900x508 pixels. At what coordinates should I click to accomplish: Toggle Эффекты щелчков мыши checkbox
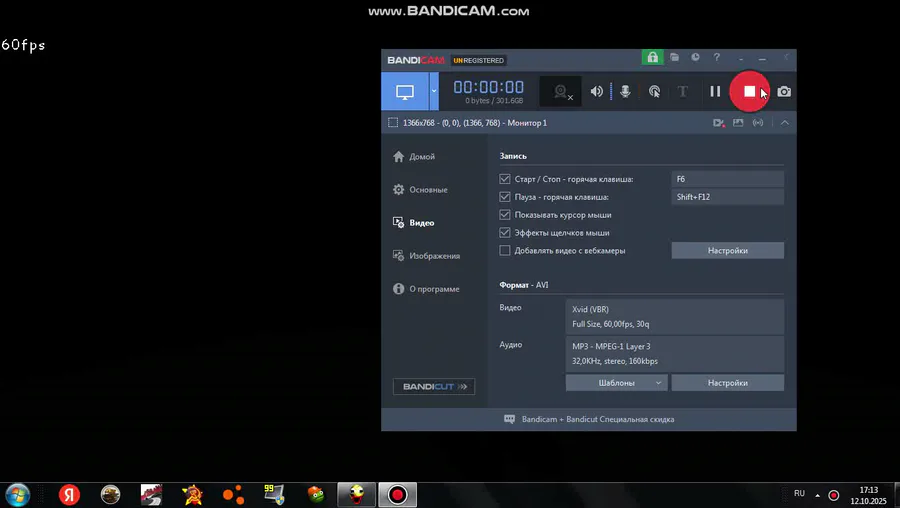tap(505, 232)
